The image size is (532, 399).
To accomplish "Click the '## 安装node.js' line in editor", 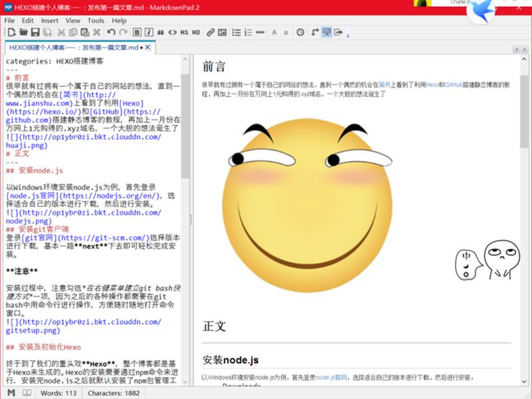I will pos(35,171).
